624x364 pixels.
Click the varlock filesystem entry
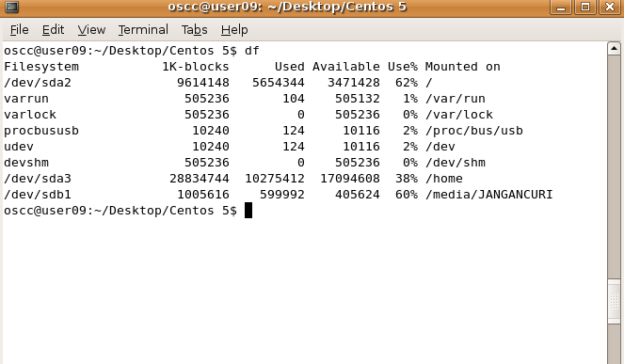(x=30, y=115)
